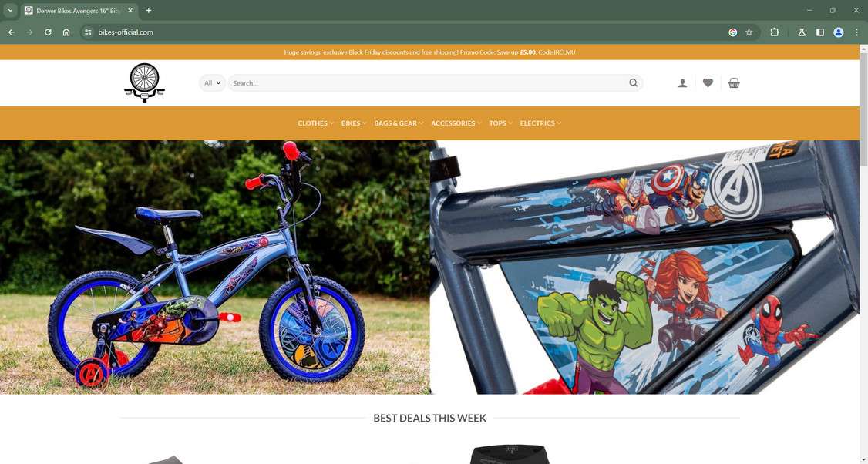Open the ELECTRICS menu
The image size is (868, 464).
540,123
